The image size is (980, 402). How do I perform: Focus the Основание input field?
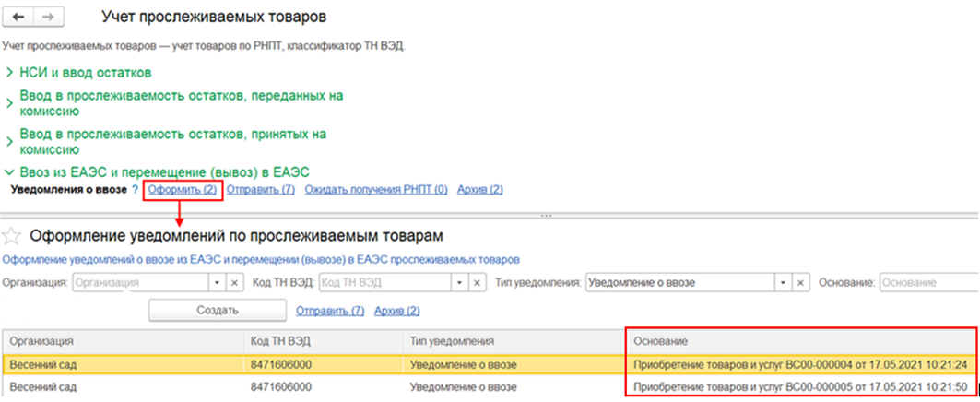tap(928, 282)
